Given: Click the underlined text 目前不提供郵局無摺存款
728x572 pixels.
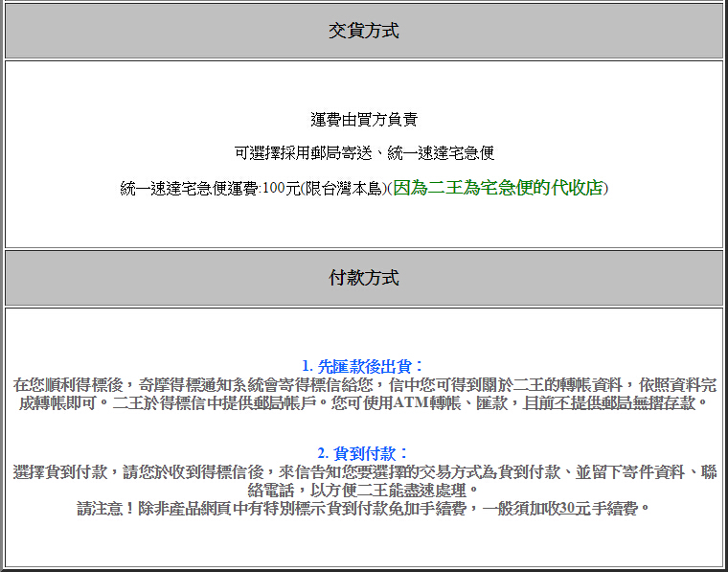Looking at the screenshot, I should pyautogui.click(x=609, y=402).
